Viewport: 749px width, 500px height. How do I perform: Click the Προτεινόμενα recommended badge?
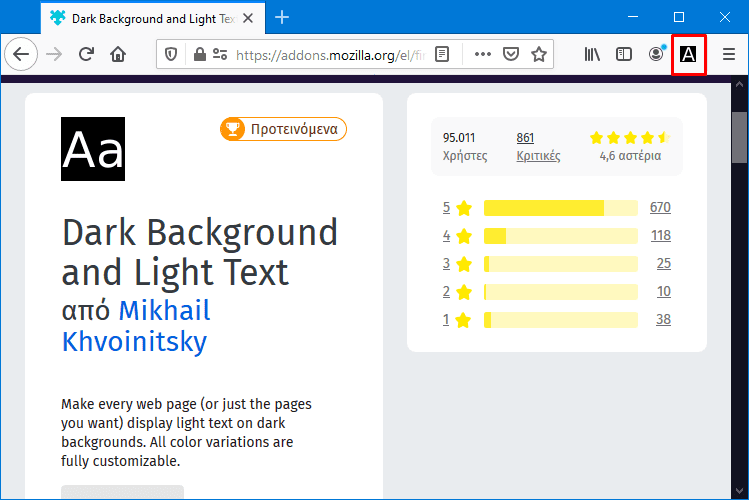[x=283, y=129]
